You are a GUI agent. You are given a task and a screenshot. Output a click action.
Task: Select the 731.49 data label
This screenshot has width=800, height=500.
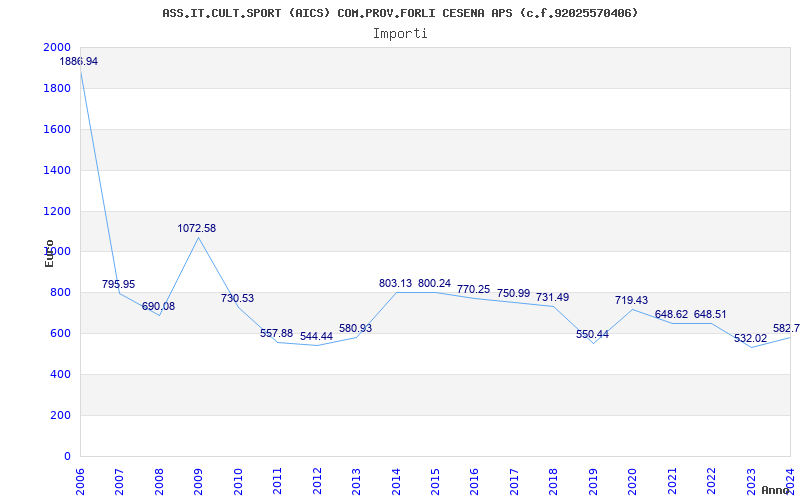coord(553,297)
